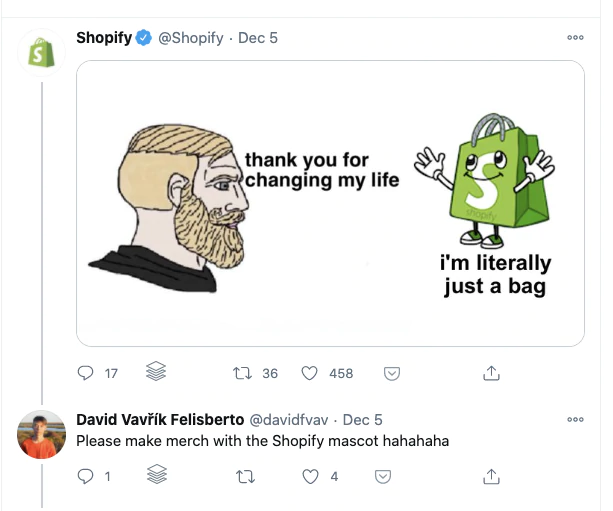This screenshot has height=511, width=613.
Task: Open Dec 5 timestamp on Shopify tweet
Action: coord(258,38)
